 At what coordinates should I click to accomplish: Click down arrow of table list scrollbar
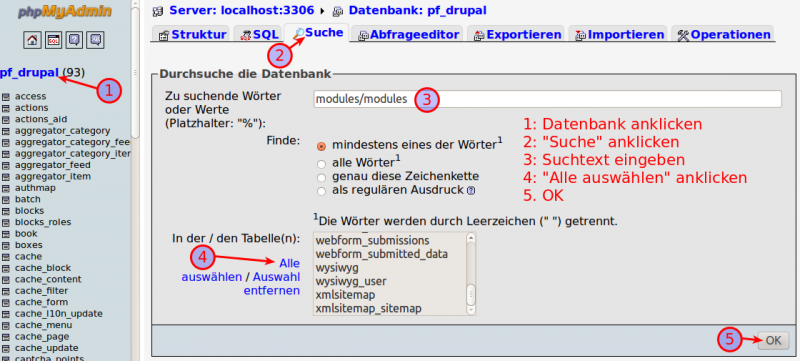pyautogui.click(x=471, y=310)
